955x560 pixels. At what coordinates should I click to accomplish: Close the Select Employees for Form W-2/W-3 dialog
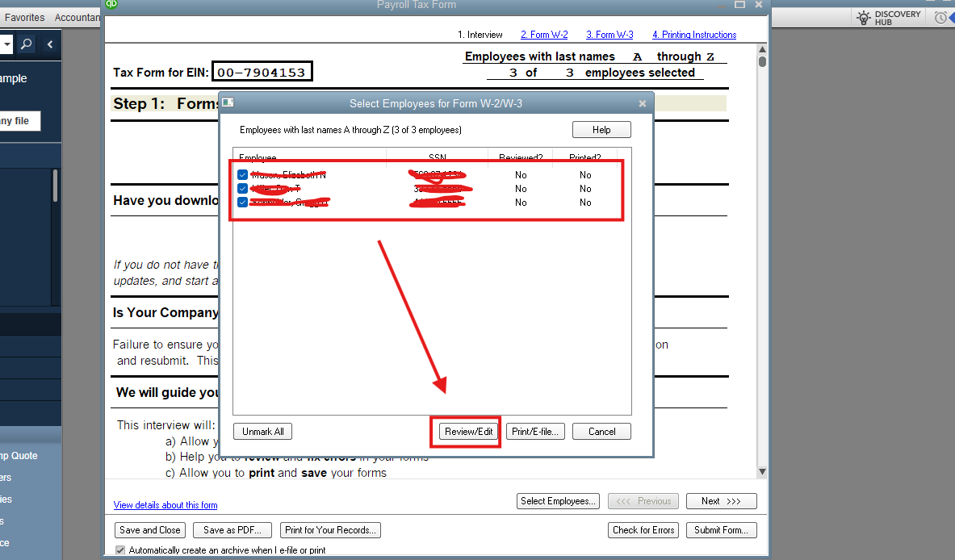(642, 103)
